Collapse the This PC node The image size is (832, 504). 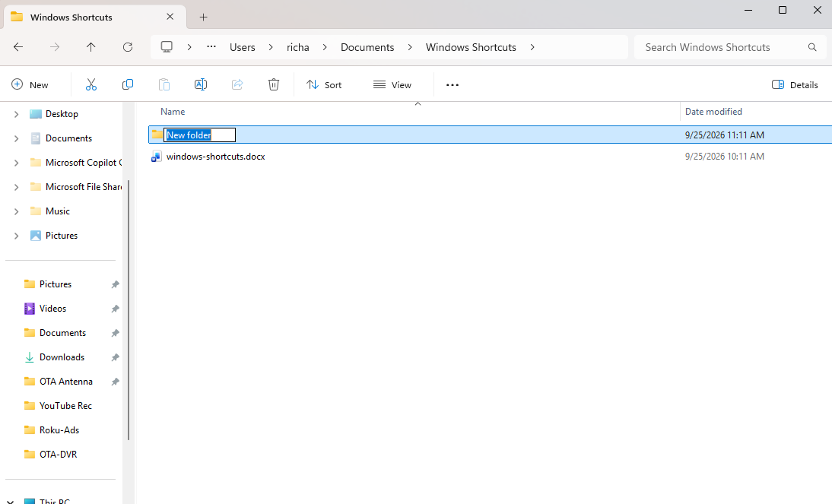click(10, 501)
